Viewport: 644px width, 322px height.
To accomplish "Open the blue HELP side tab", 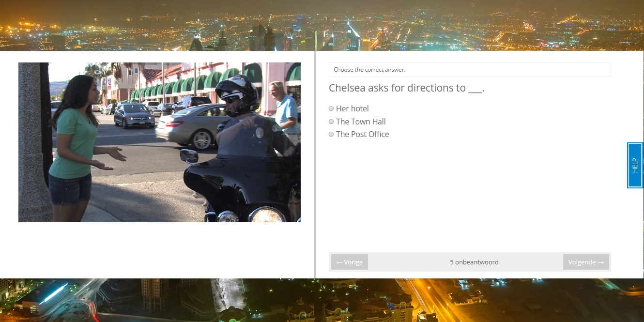I will tap(635, 165).
